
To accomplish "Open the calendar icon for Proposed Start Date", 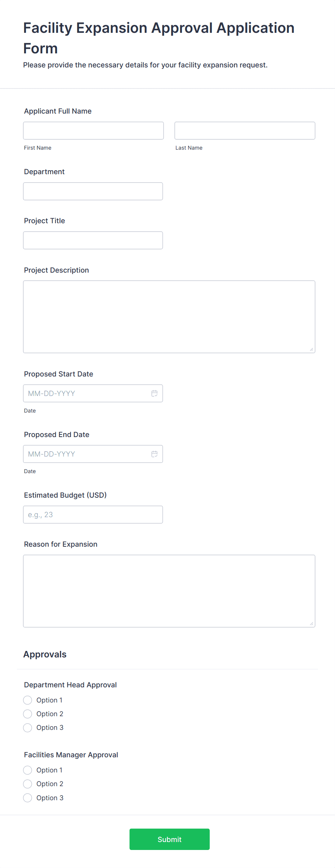I will pos(155,393).
